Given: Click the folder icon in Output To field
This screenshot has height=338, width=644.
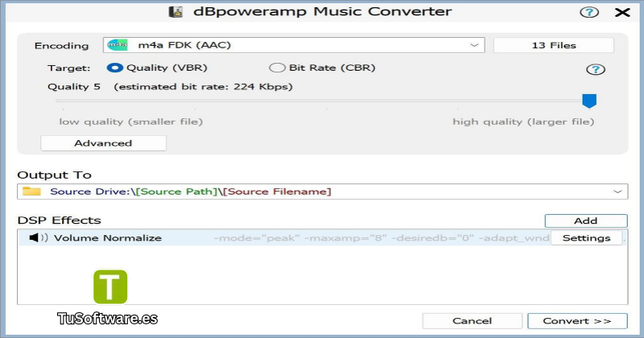Looking at the screenshot, I should click(x=31, y=192).
